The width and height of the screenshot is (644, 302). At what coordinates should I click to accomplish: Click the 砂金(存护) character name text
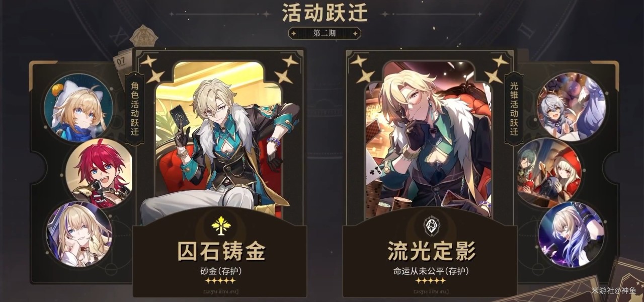(221, 271)
